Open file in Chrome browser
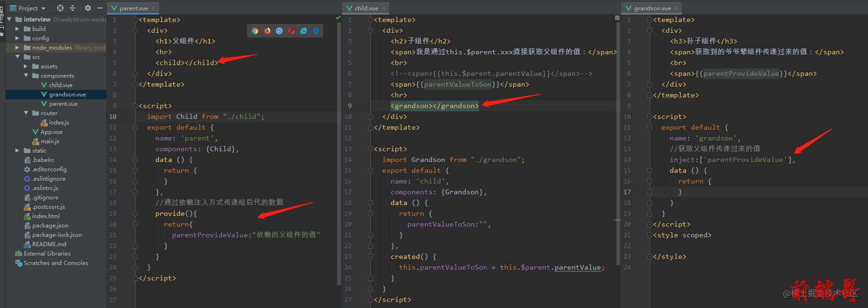 click(x=255, y=31)
